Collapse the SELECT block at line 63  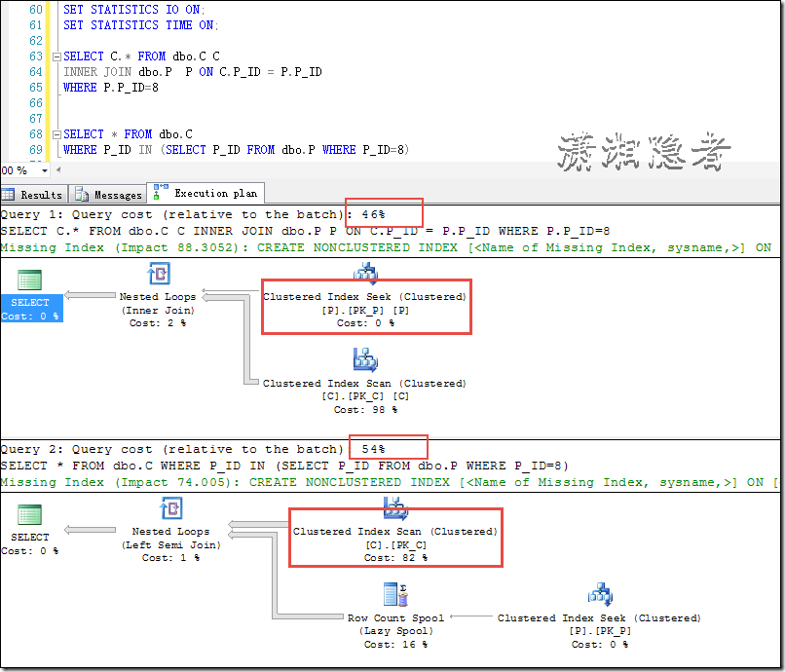(x=56, y=56)
